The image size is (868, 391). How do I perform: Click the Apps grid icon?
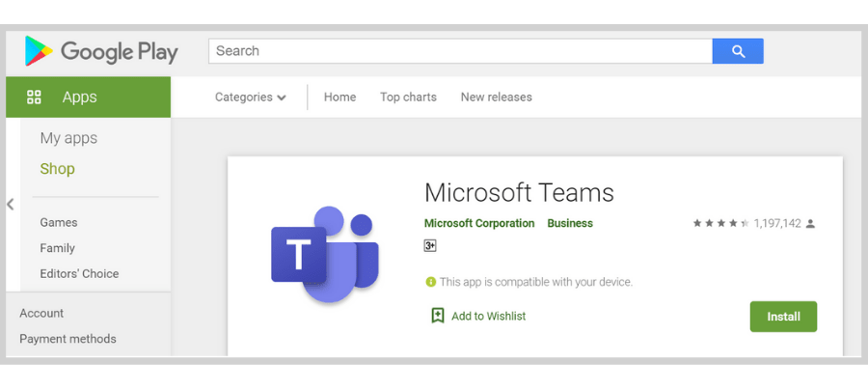pyautogui.click(x=34, y=97)
